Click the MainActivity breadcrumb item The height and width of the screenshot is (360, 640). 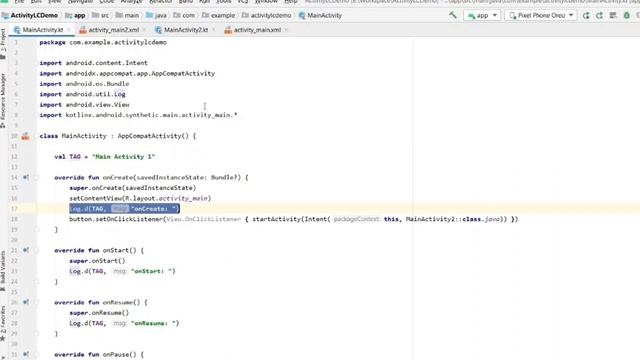click(x=320, y=16)
